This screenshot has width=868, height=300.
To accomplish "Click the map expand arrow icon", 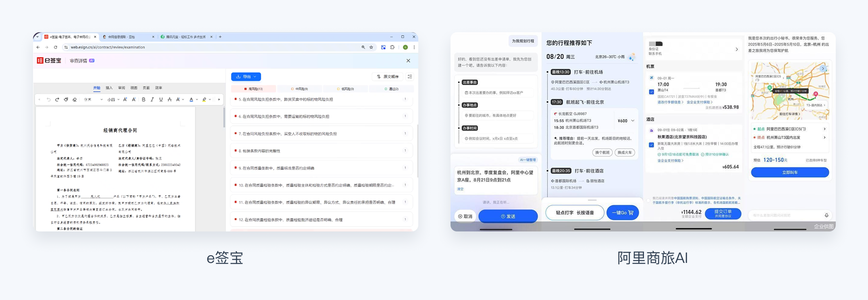I will (823, 69).
